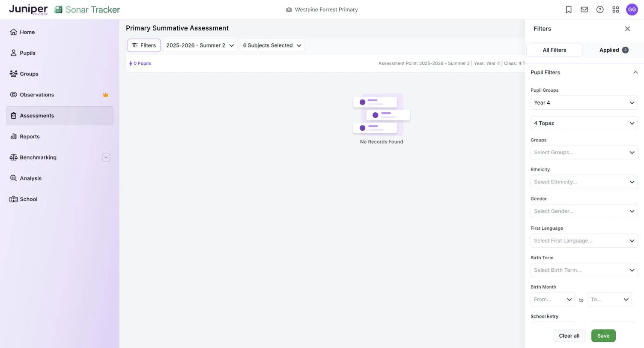Open Observations in sidebar
This screenshot has height=348, width=644.
60,95
